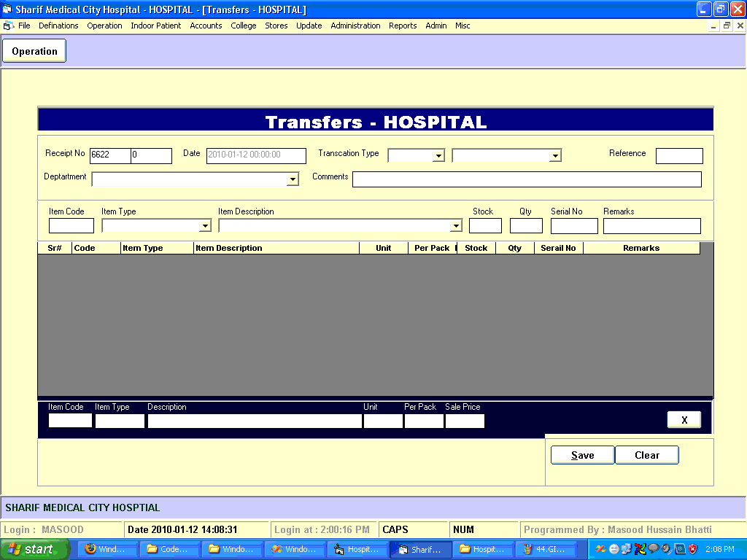Click the Serial No input field
747x560 pixels.
[574, 226]
